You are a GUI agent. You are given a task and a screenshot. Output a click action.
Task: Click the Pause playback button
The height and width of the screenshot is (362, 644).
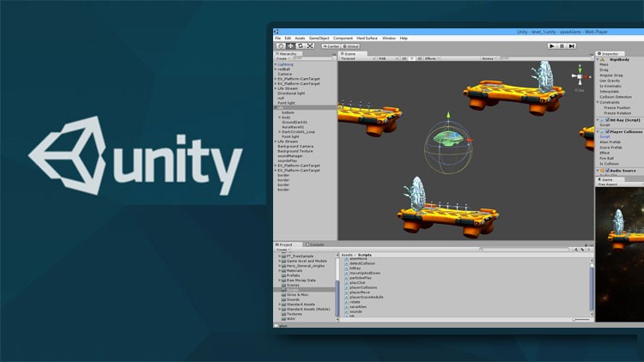tap(562, 46)
